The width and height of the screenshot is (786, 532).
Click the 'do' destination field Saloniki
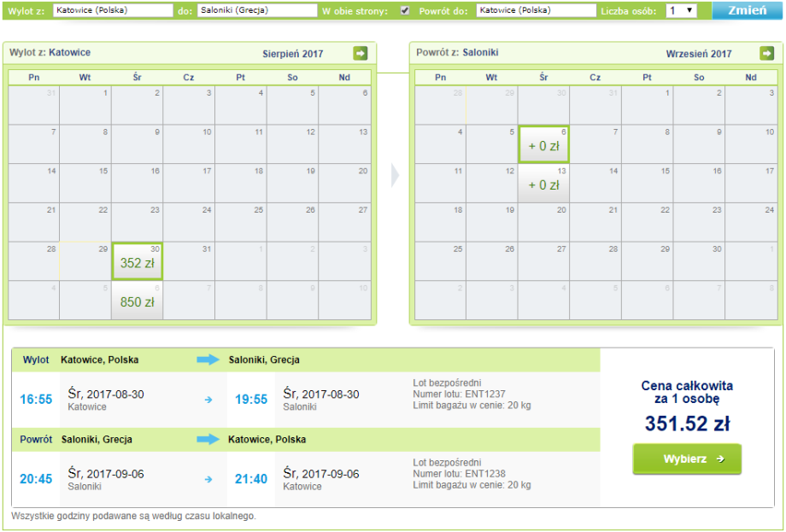point(256,11)
